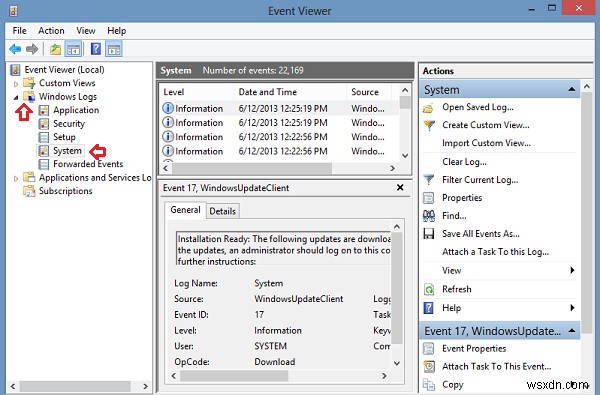Click the event list horizontal scroll right arrow
This screenshot has width=600, height=395.
click(x=393, y=168)
